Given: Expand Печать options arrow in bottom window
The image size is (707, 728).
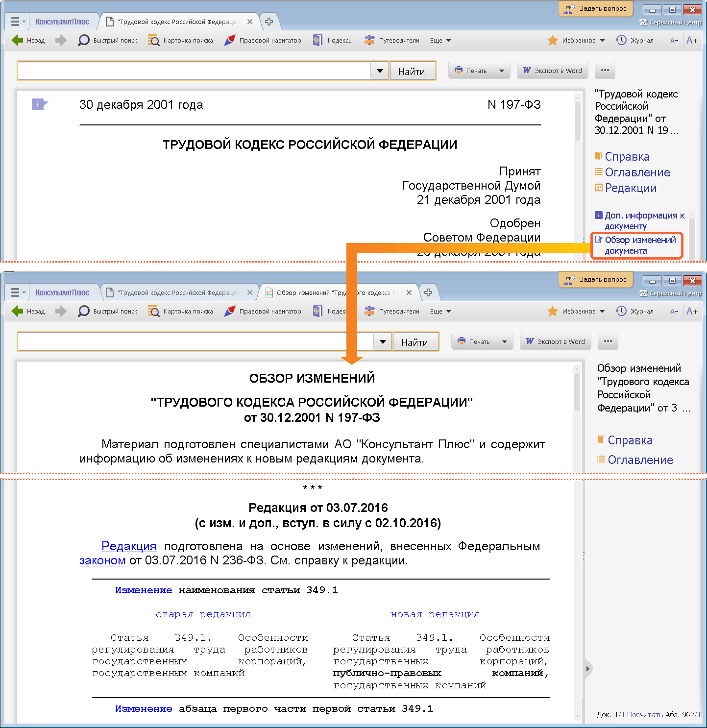Looking at the screenshot, I should (x=505, y=341).
